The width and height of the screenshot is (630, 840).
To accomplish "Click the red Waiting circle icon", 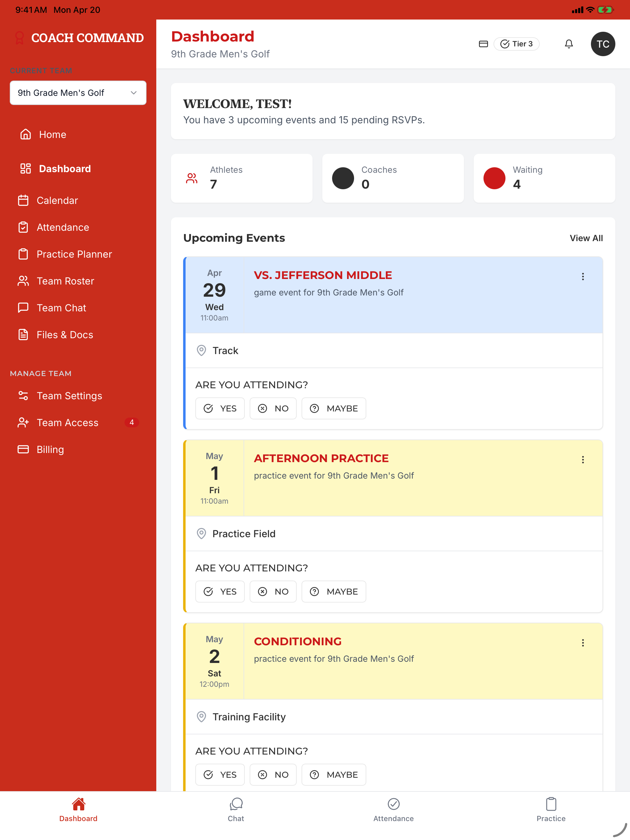I will [494, 179].
